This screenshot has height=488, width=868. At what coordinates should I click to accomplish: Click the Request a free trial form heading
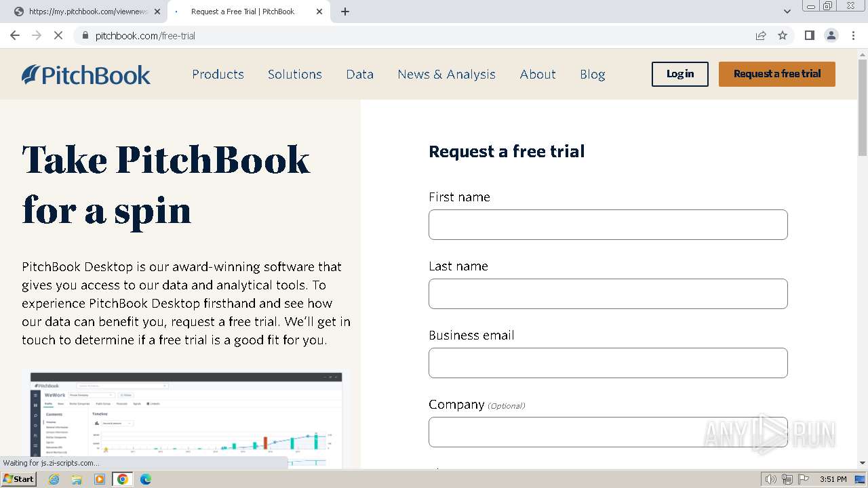(507, 151)
